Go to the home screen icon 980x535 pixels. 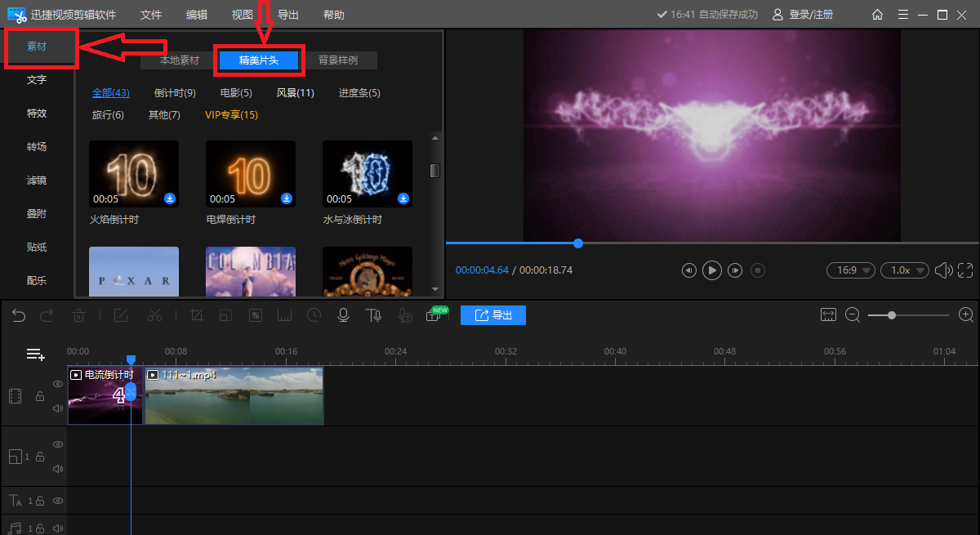coord(877,15)
